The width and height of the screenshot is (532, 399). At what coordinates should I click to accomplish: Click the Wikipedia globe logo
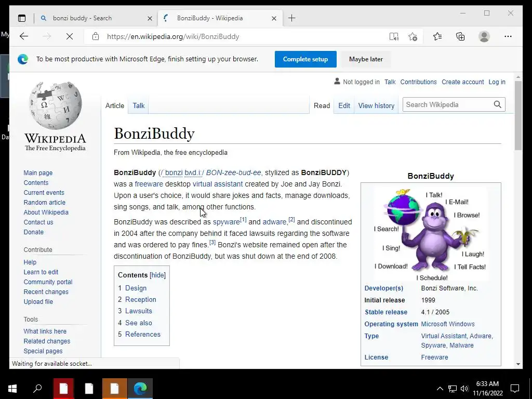coord(55,105)
